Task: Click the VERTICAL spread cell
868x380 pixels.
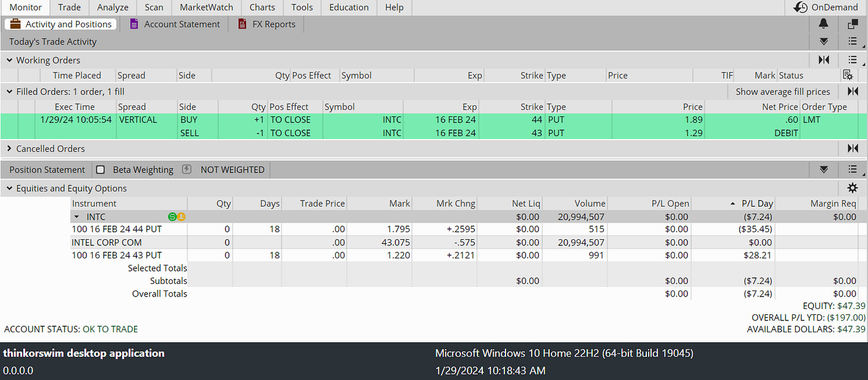Action: [x=138, y=119]
